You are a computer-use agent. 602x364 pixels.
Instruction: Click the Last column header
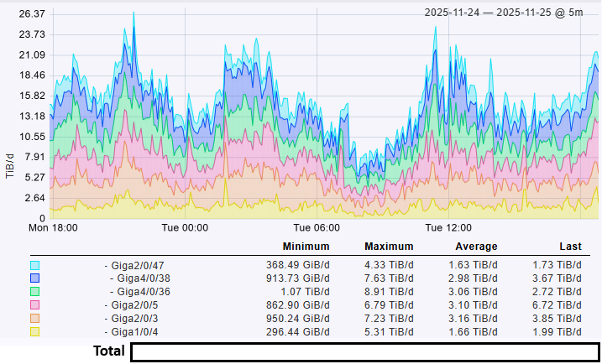click(570, 247)
